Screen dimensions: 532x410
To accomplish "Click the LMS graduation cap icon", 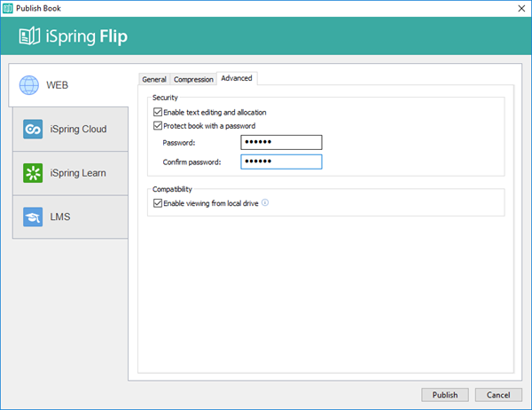I will click(x=33, y=217).
